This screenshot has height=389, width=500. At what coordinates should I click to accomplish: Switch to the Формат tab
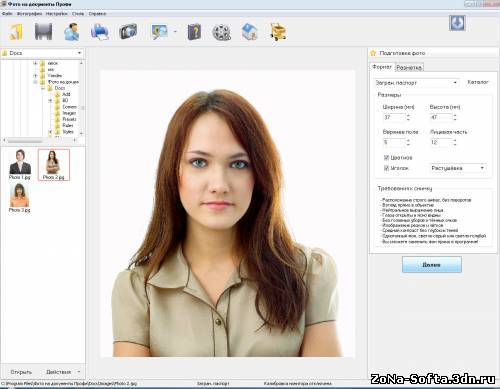click(382, 67)
